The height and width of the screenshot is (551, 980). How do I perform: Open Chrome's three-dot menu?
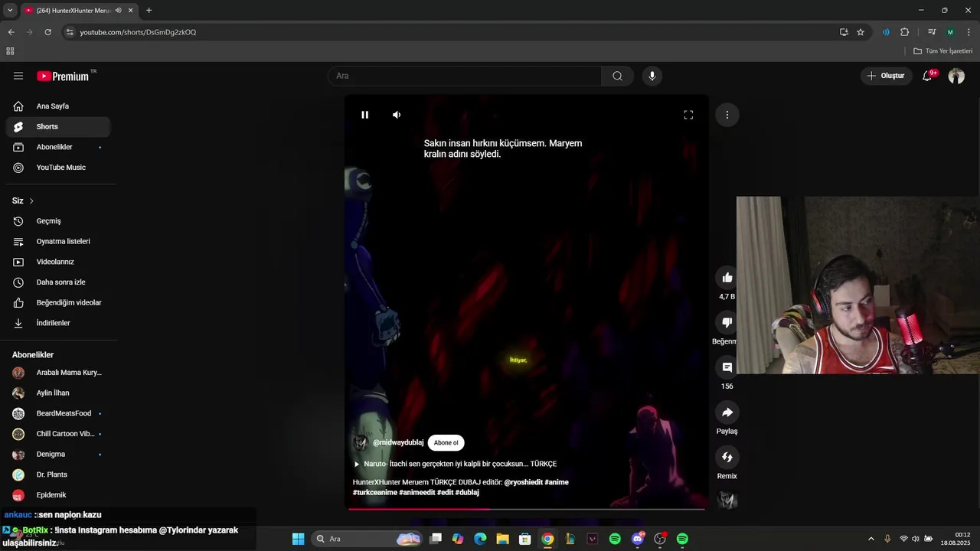pyautogui.click(x=969, y=32)
